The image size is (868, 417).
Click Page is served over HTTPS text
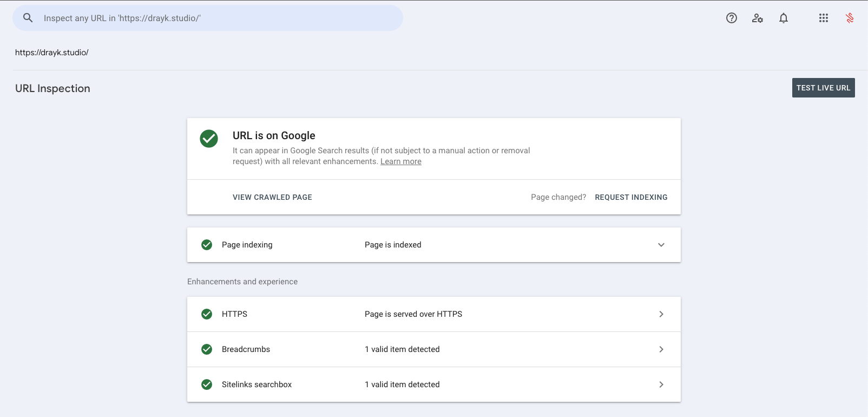point(413,314)
